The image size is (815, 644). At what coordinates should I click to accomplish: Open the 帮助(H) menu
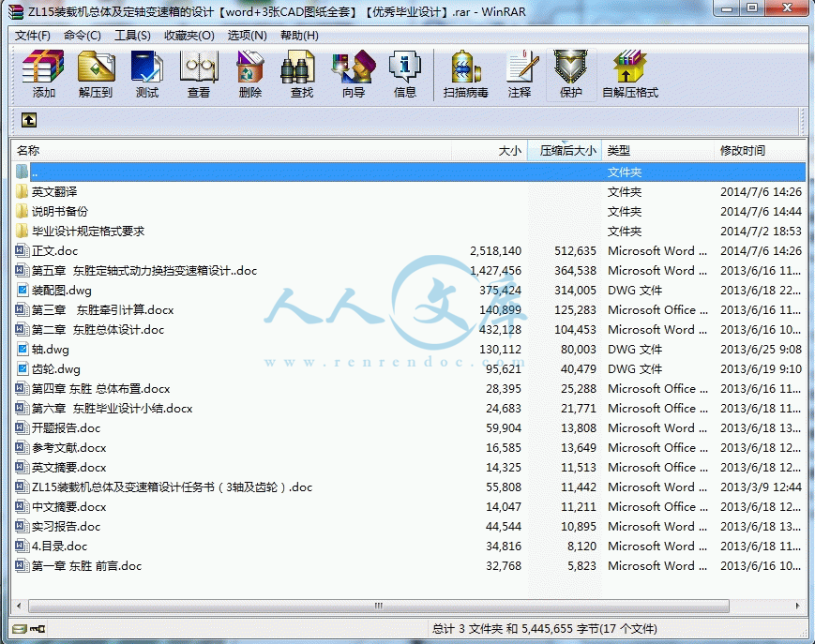tap(299, 36)
